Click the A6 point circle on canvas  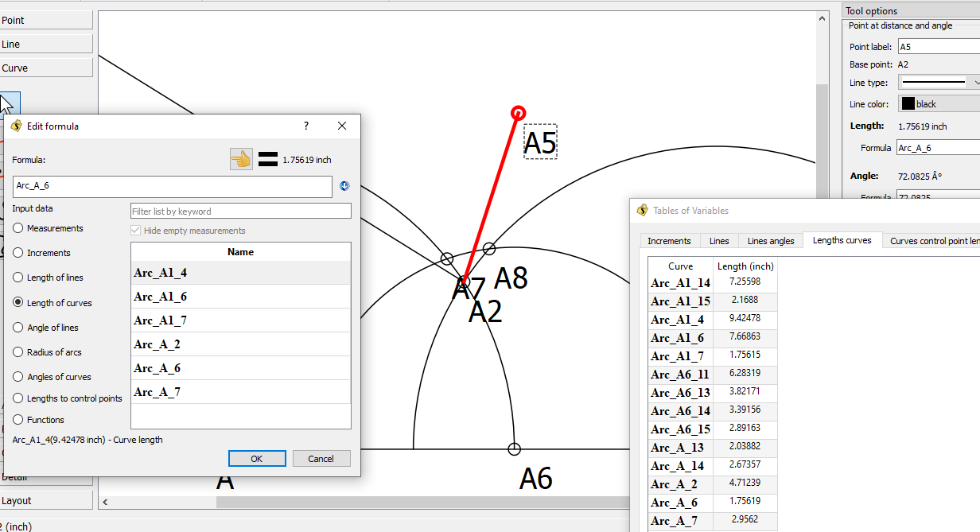[x=514, y=449]
